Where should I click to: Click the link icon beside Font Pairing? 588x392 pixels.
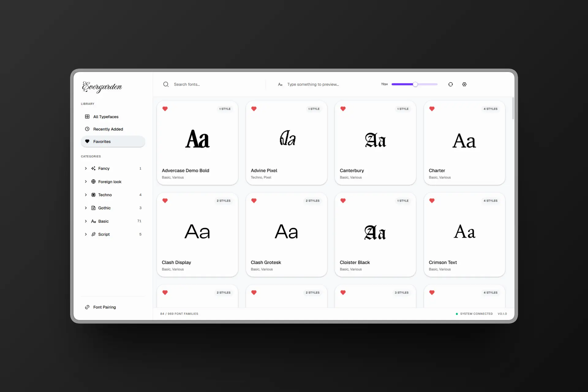click(87, 307)
